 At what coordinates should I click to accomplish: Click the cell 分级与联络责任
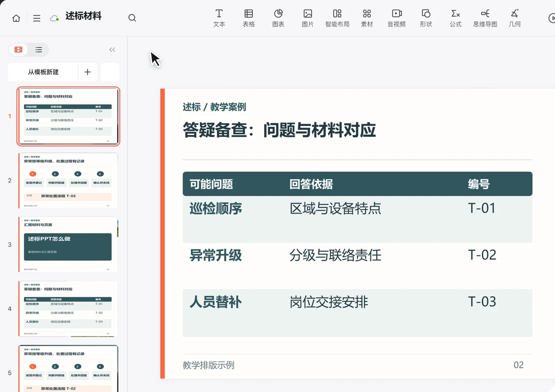pos(335,256)
